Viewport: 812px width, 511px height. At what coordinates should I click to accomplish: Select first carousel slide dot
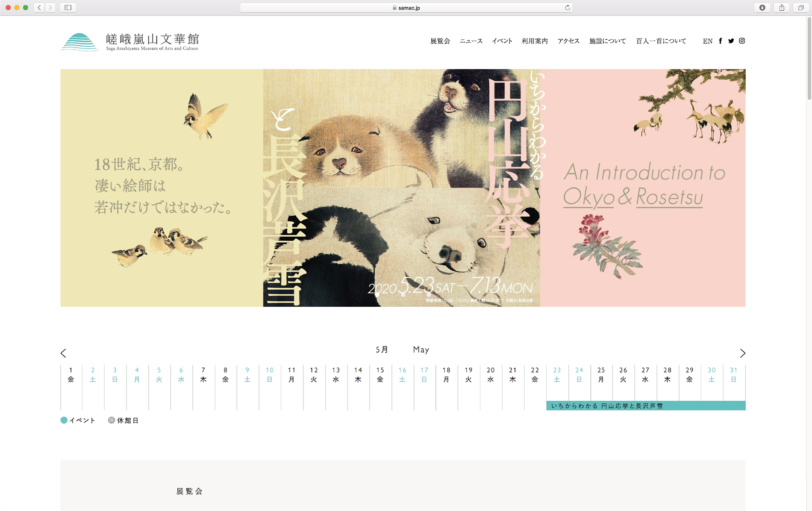[377, 294]
